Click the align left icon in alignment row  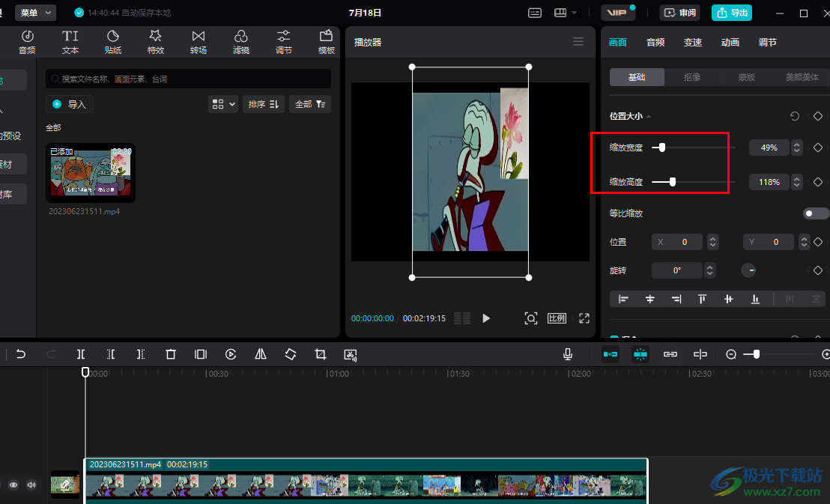[623, 299]
